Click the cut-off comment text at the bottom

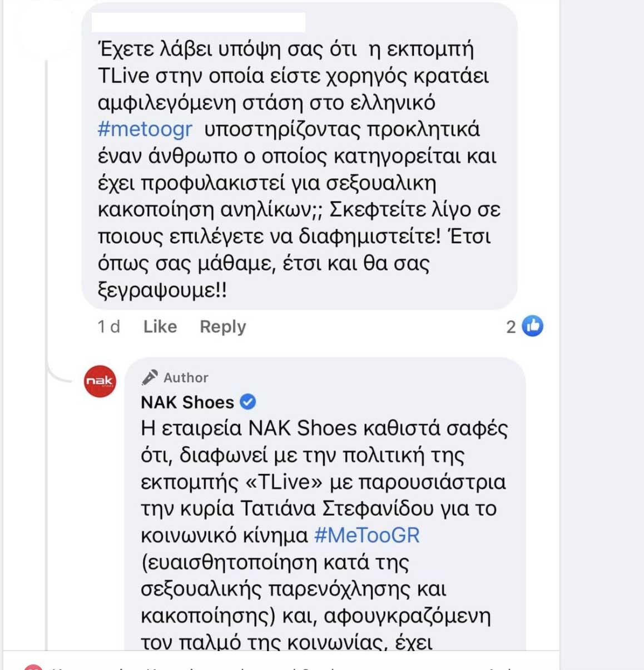[x=278, y=666]
